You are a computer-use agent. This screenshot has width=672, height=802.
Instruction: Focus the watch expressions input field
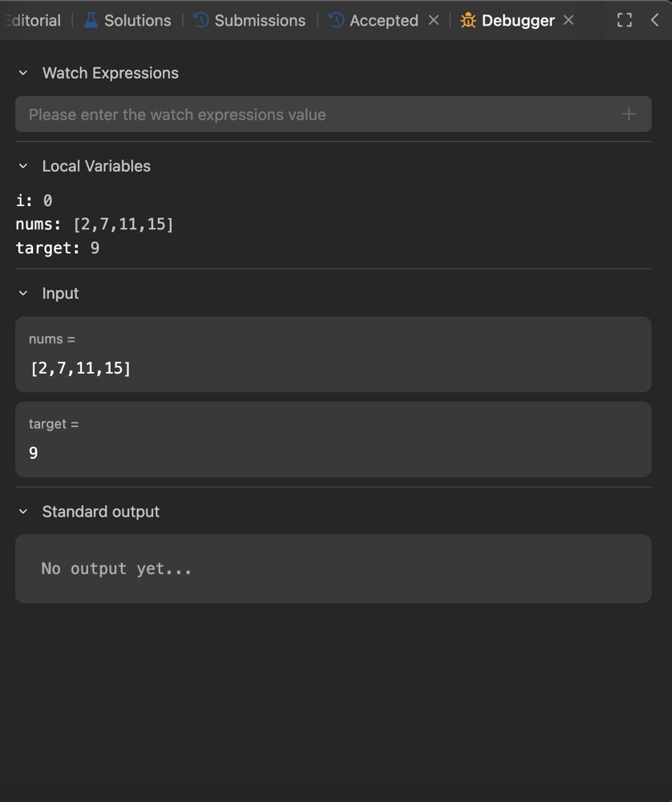point(321,115)
